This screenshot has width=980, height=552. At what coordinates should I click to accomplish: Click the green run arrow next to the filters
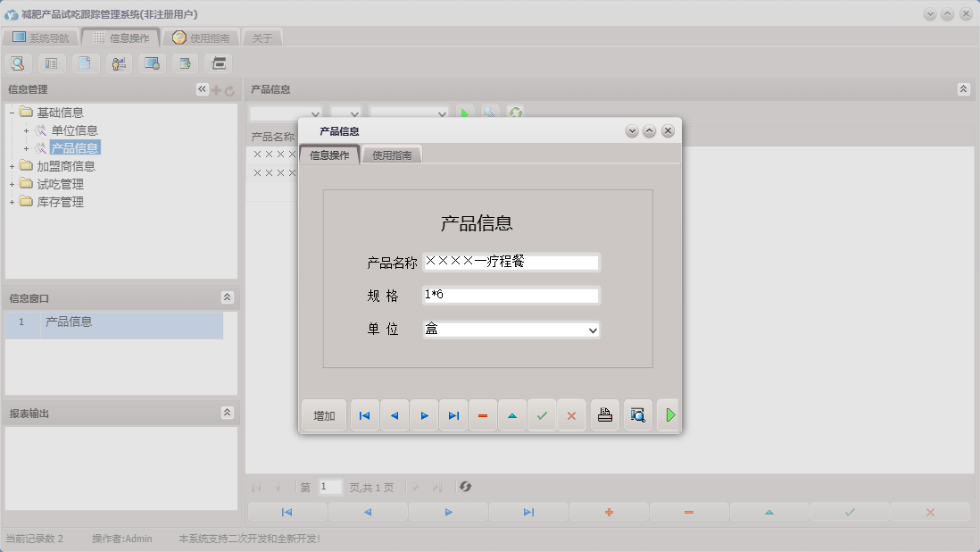463,113
